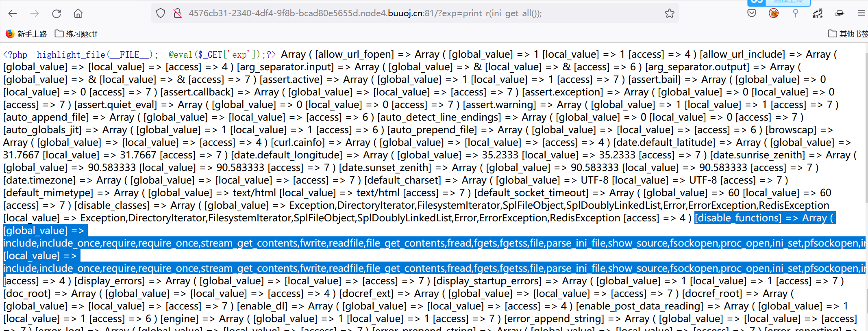
Task: Click the [auto_globals_jit] text
Action: click(x=42, y=130)
